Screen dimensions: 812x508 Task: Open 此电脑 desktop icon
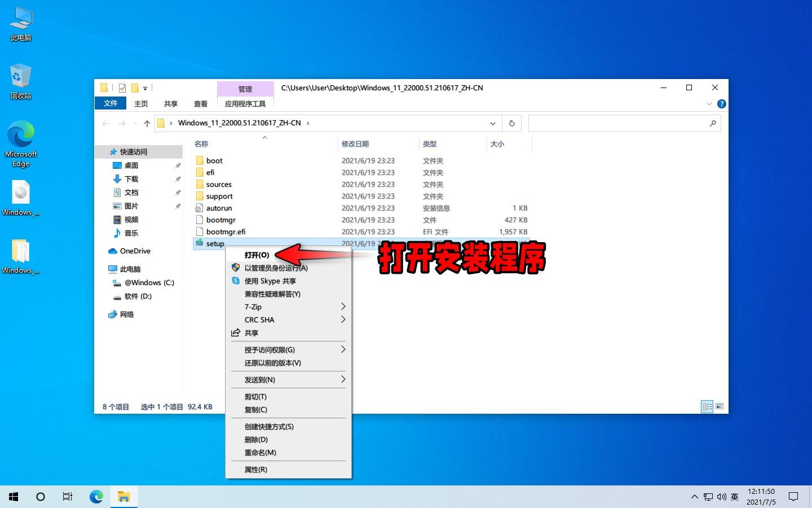(21, 24)
